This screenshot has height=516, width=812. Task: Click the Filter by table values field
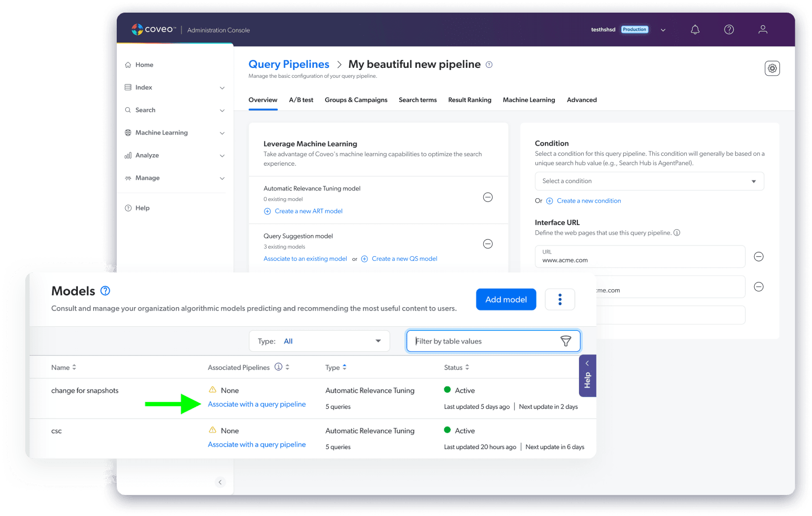(493, 341)
